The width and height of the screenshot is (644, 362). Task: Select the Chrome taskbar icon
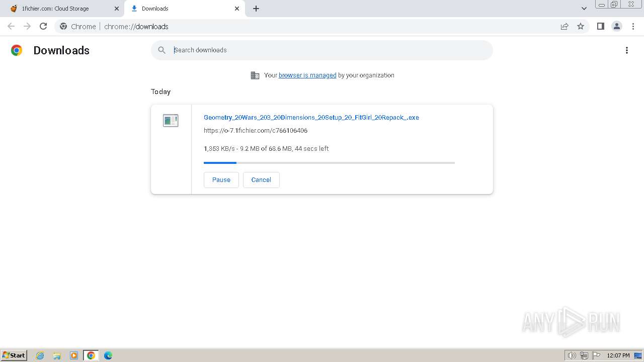(91, 355)
